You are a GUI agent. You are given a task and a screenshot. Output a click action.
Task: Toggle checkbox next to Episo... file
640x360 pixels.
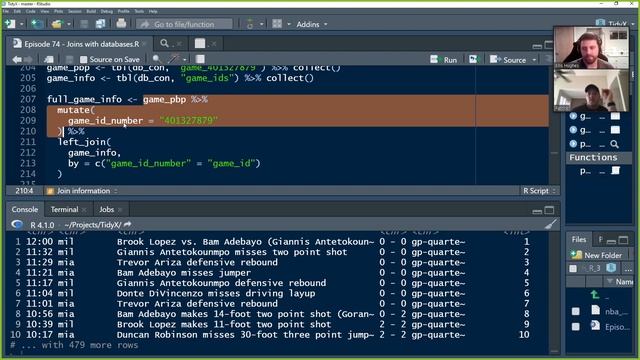pos(576,327)
